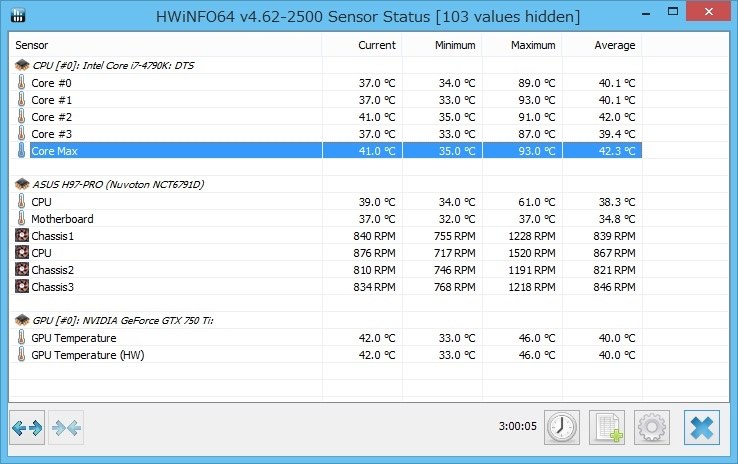Click CPU fan maximum 1520 RPM
The image size is (738, 464).
pyautogui.click(x=531, y=253)
